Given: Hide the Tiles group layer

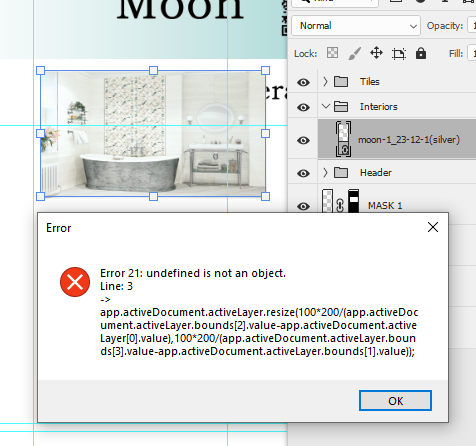Looking at the screenshot, I should (x=303, y=82).
